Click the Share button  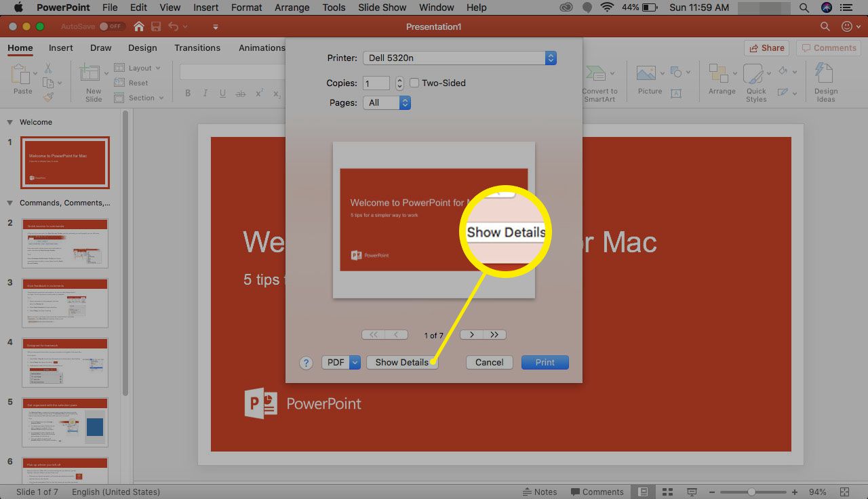(x=766, y=48)
